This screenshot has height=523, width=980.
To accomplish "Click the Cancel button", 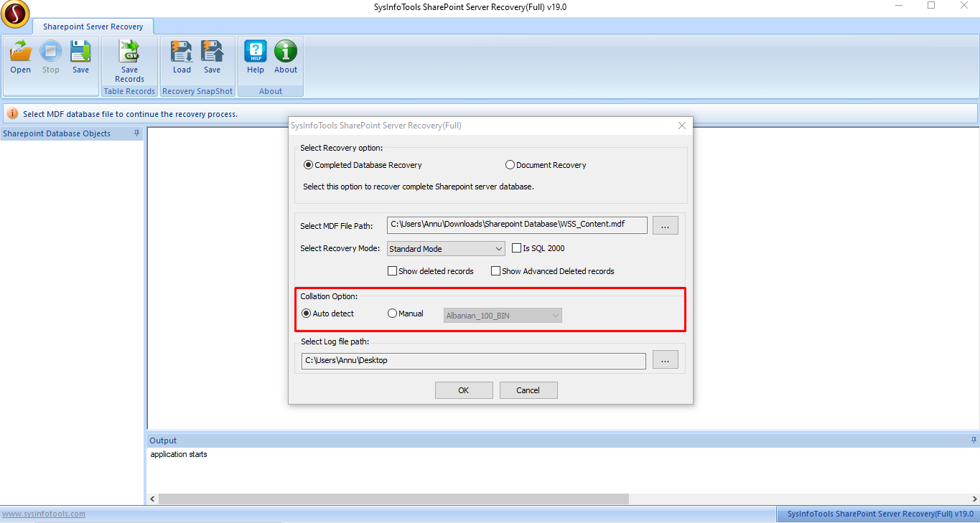I will 528,390.
